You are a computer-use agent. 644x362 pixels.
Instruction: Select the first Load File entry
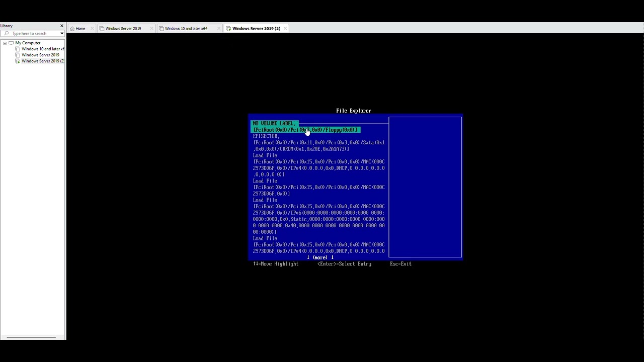point(265,155)
